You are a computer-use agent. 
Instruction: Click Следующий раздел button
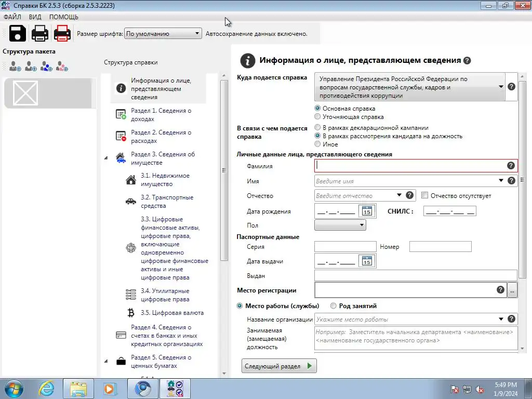pos(279,366)
